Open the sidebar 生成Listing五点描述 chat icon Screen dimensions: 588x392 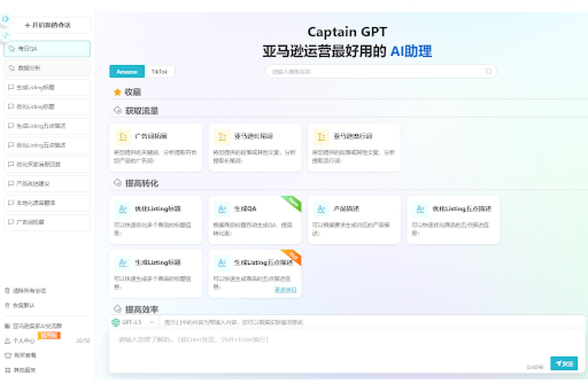click(x=11, y=125)
